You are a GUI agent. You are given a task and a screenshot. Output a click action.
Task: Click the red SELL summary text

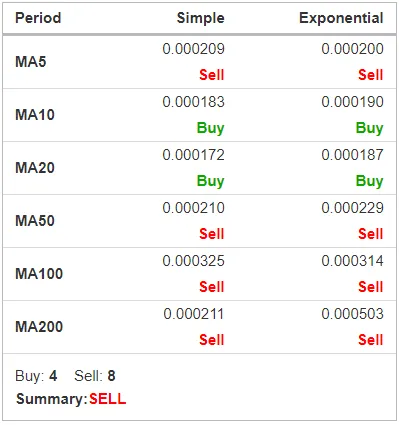point(108,399)
